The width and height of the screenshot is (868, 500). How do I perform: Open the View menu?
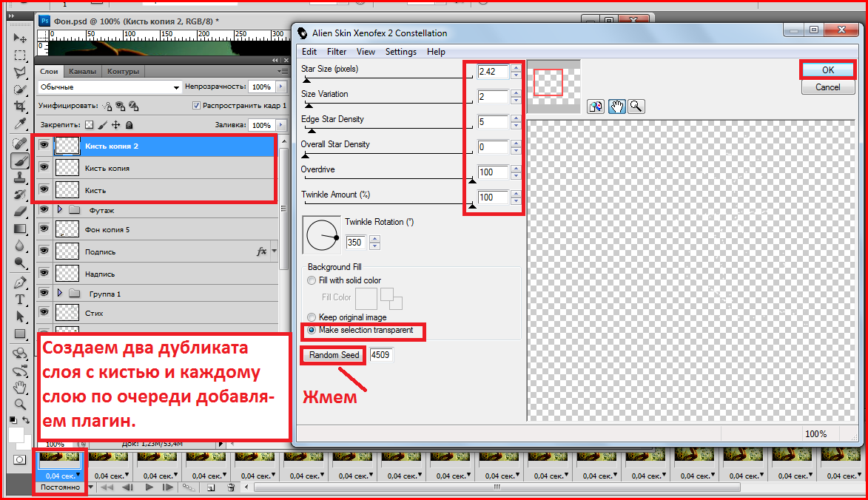point(366,52)
